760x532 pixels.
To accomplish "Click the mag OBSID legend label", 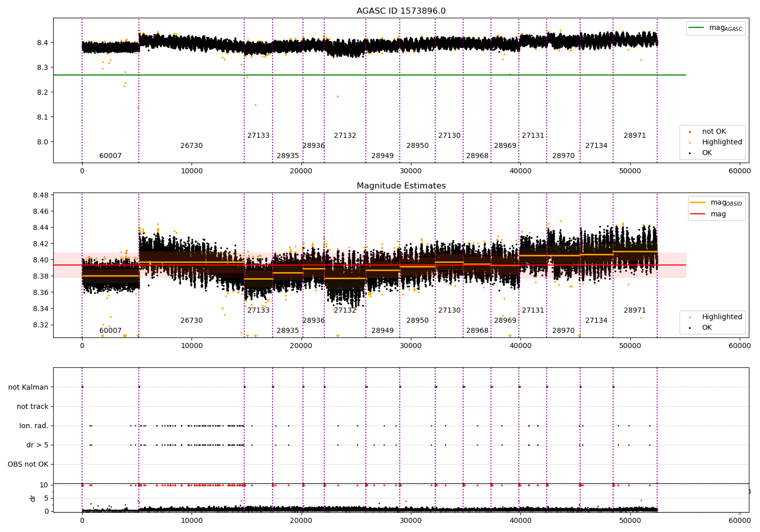I will point(726,203).
